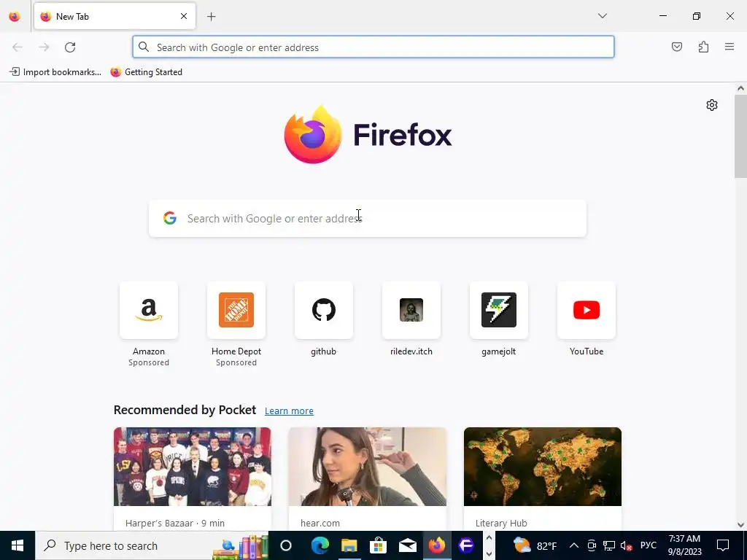Open the Literary Hub world map story

[x=543, y=467]
